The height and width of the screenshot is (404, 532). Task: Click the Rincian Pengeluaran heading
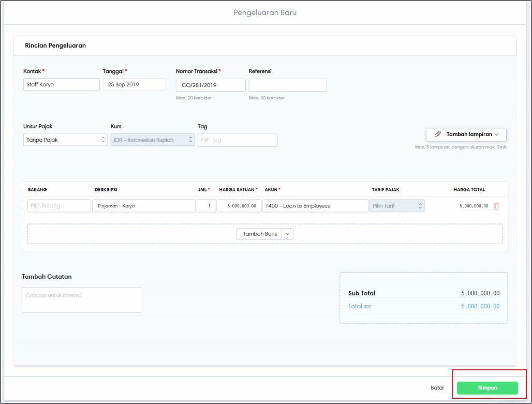tap(55, 46)
